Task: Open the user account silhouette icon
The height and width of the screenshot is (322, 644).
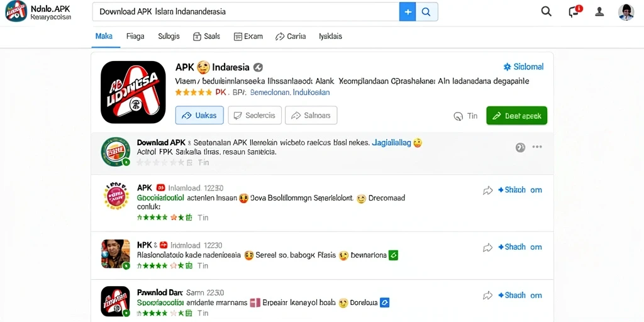Action: (599, 12)
